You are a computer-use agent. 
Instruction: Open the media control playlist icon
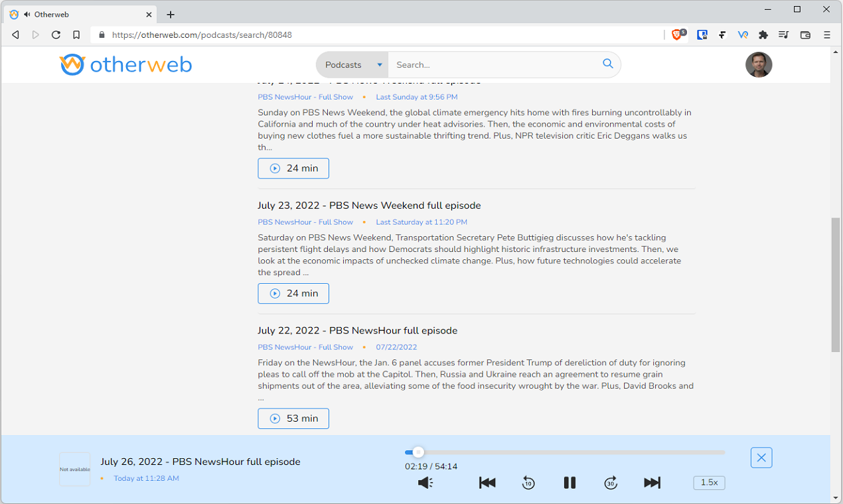[x=784, y=34]
